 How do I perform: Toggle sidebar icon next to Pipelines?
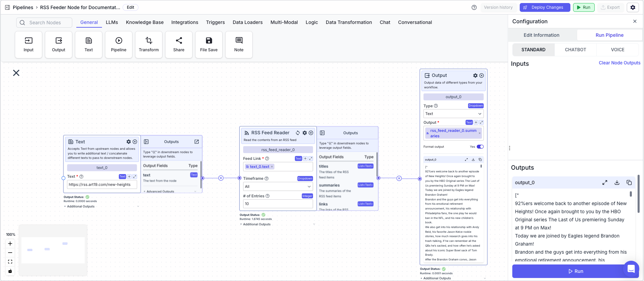pos(7,7)
